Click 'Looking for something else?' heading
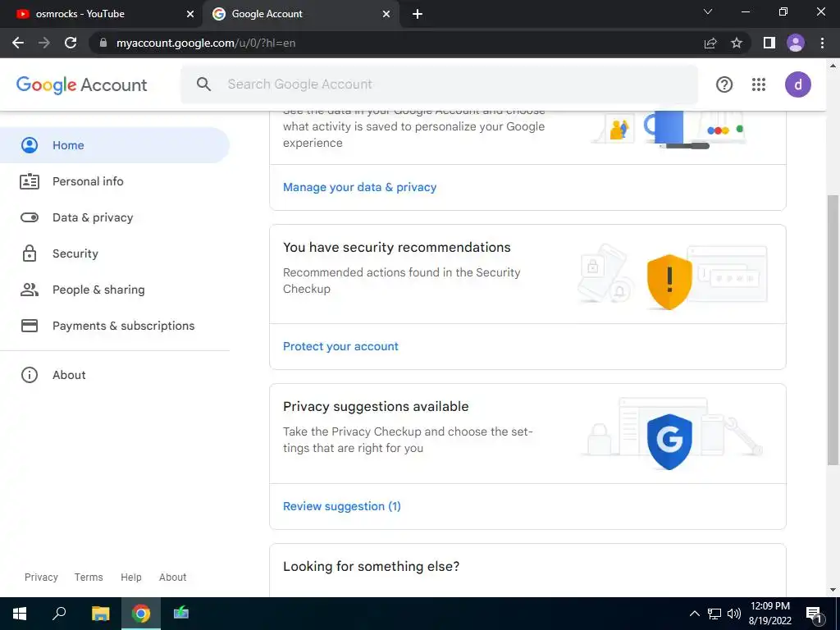This screenshot has width=840, height=630. 372,566
